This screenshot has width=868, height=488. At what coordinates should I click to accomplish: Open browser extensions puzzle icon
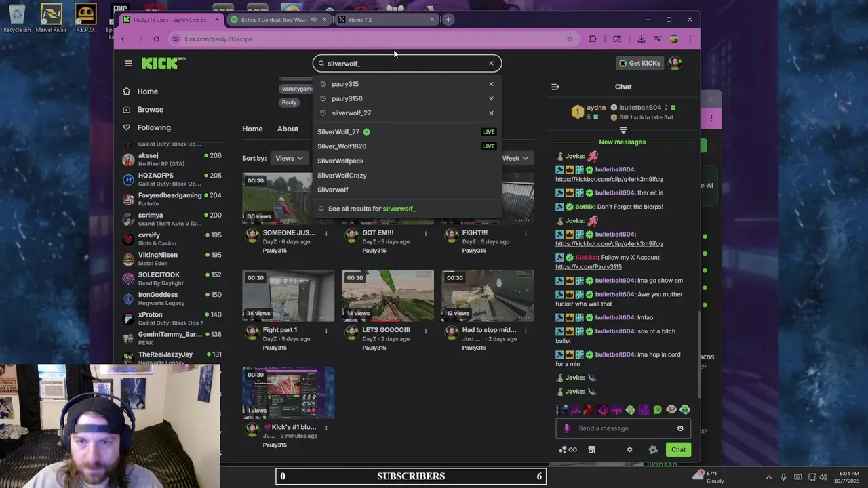pyautogui.click(x=593, y=39)
